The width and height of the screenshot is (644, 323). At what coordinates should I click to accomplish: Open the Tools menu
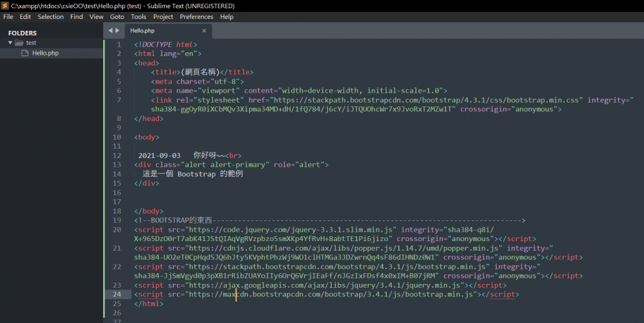pos(138,17)
